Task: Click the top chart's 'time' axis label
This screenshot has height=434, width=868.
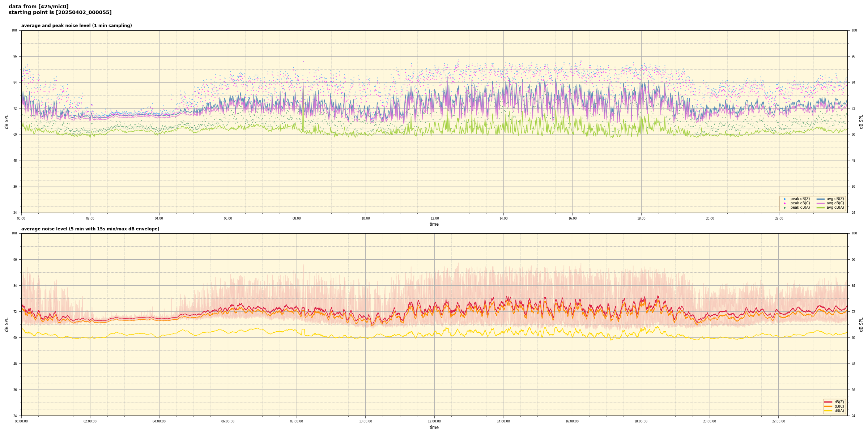Action: [x=434, y=224]
